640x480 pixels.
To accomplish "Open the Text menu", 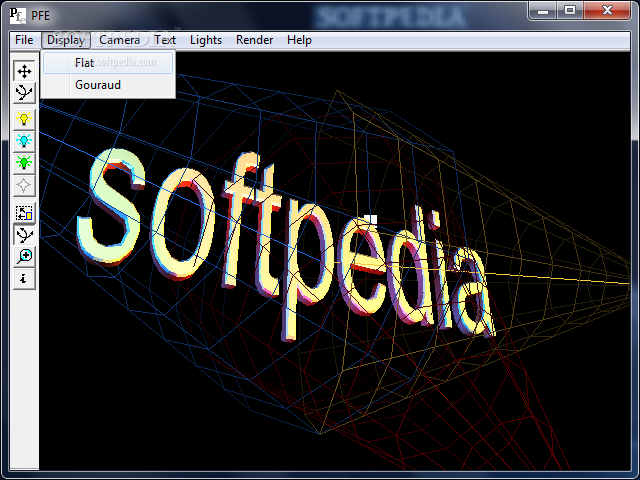I will 165,40.
